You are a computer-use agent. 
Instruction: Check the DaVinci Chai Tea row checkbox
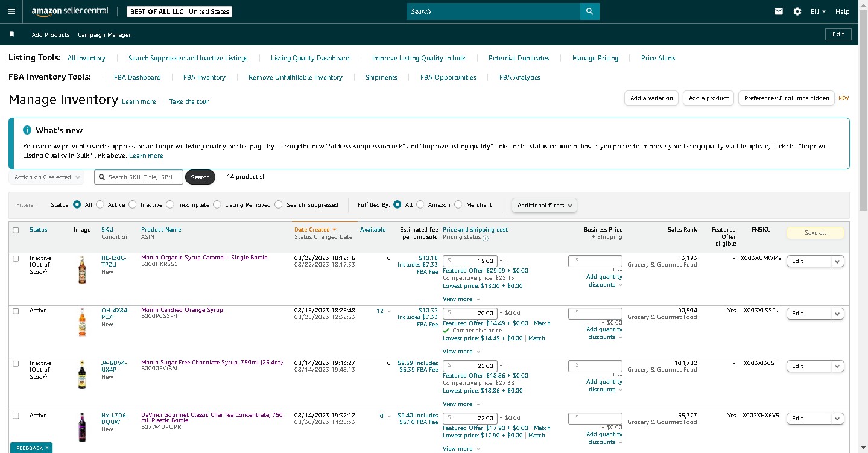coord(16,416)
